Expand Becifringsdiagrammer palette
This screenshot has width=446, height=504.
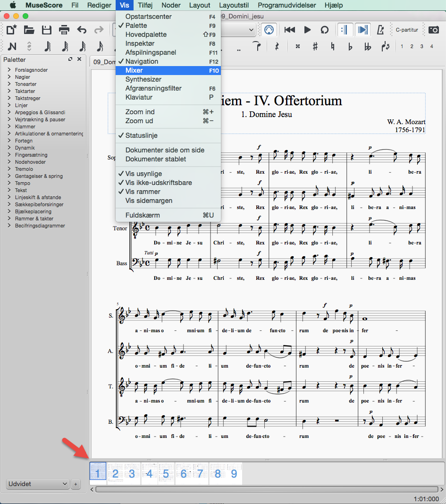[x=9, y=225]
